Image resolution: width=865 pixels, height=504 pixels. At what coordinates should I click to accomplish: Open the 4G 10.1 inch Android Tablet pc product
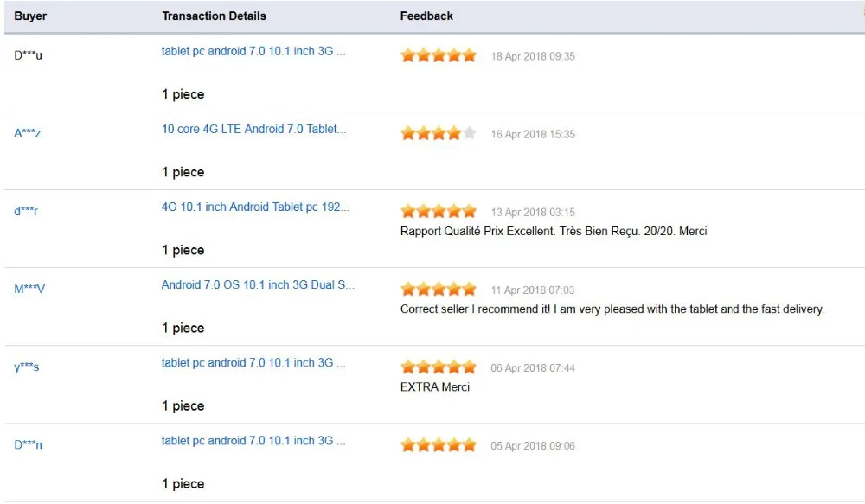(255, 207)
